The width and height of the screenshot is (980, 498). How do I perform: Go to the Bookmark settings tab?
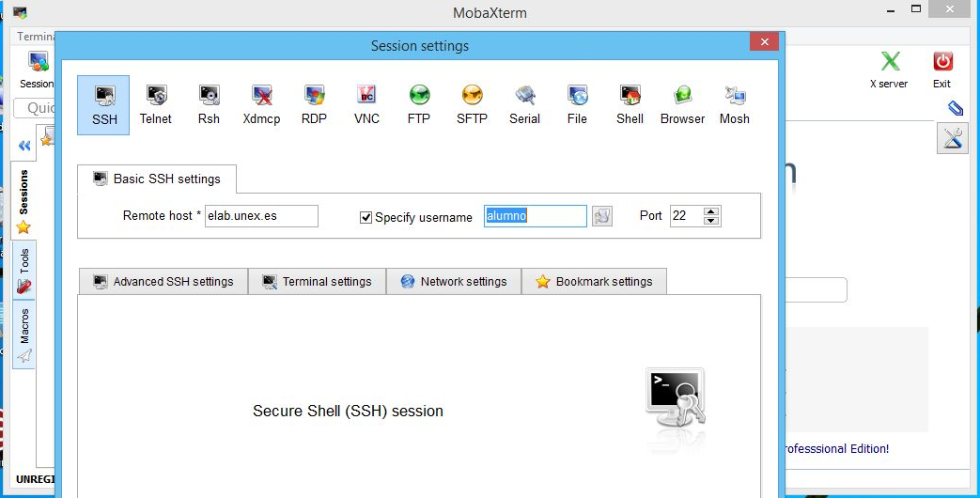(594, 281)
